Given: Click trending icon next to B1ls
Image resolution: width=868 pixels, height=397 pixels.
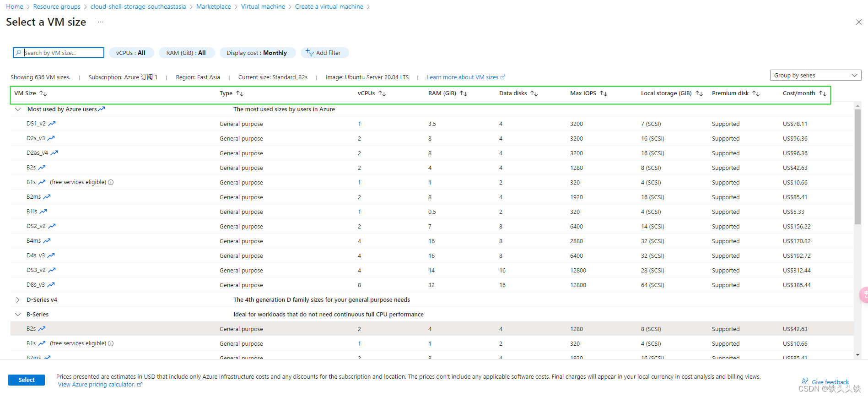Looking at the screenshot, I should (x=43, y=212).
